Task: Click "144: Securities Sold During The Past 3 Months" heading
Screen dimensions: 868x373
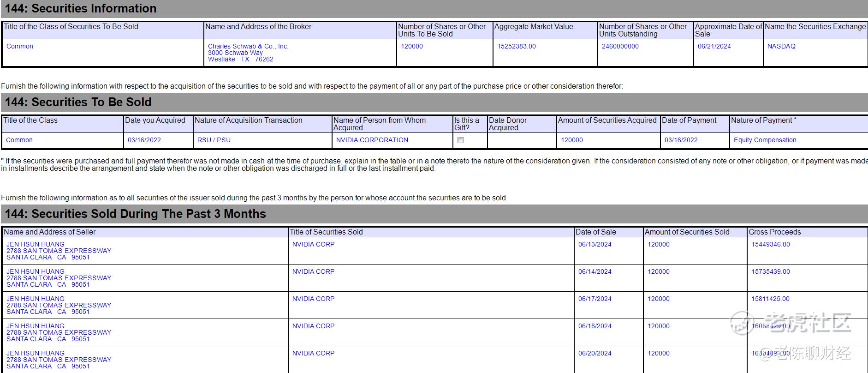Action: click(136, 214)
